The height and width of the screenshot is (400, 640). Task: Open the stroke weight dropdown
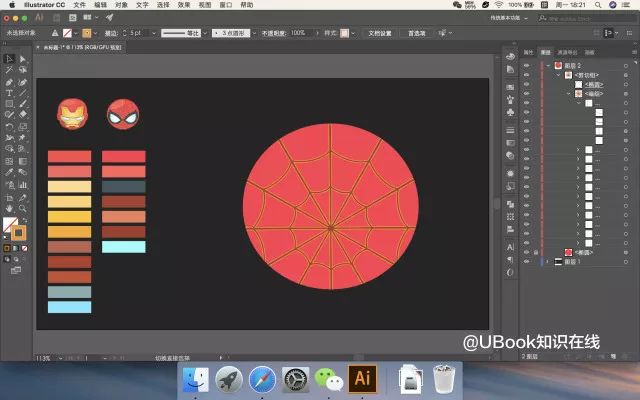click(x=154, y=33)
